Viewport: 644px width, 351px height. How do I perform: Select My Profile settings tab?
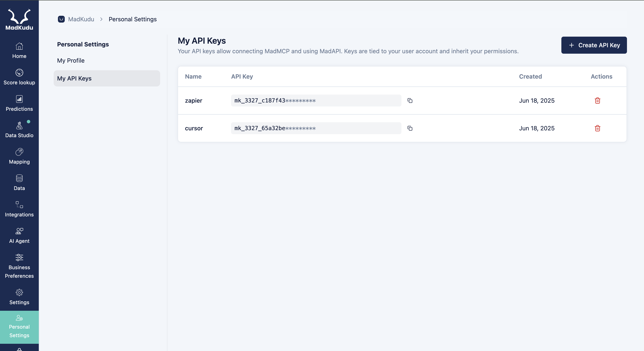pyautogui.click(x=71, y=60)
